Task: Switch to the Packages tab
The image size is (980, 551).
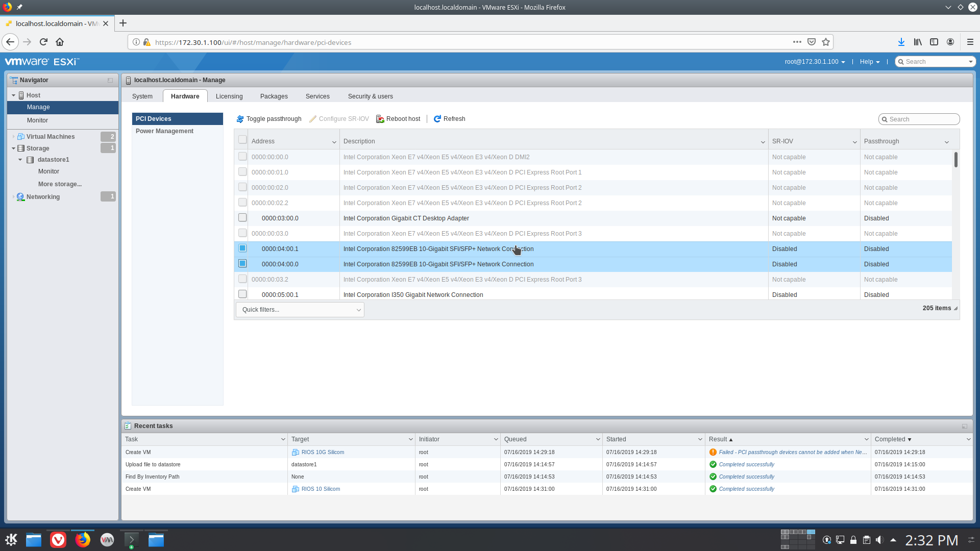Action: (x=274, y=96)
